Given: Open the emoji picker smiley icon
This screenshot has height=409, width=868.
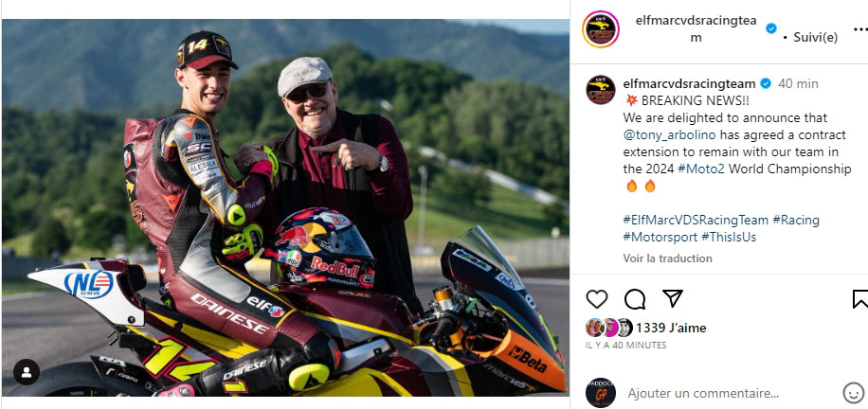Looking at the screenshot, I should click(854, 394).
